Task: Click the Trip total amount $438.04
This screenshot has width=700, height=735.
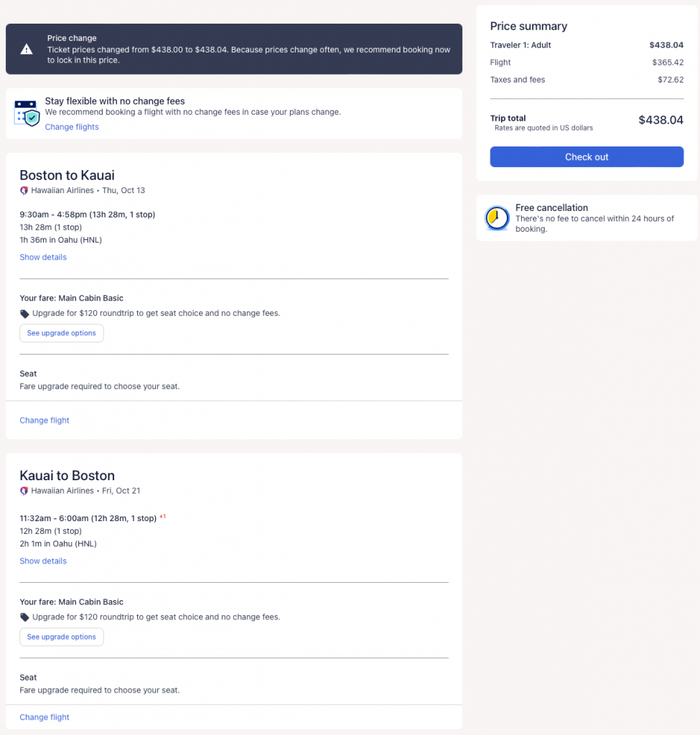Action: tap(661, 121)
